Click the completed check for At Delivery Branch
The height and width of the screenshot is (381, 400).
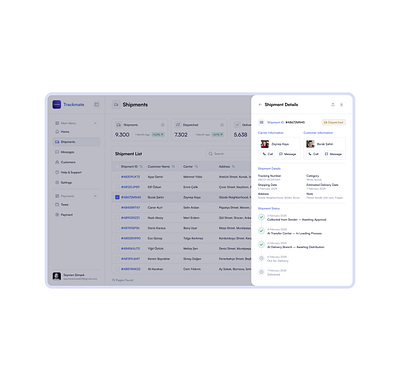(x=261, y=245)
